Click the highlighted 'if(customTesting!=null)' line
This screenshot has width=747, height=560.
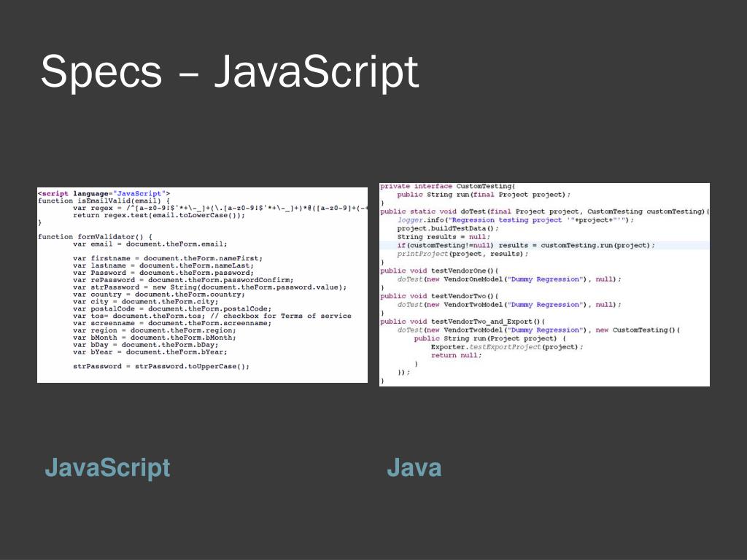526,245
